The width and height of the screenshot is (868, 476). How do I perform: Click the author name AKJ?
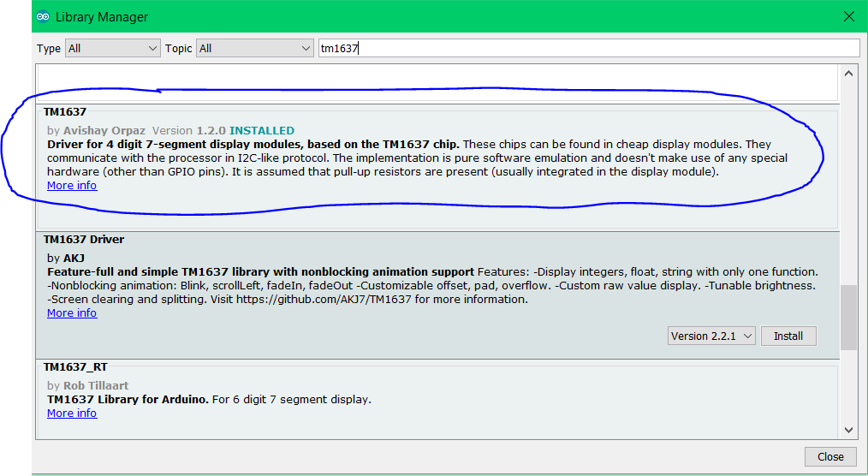[x=74, y=258]
